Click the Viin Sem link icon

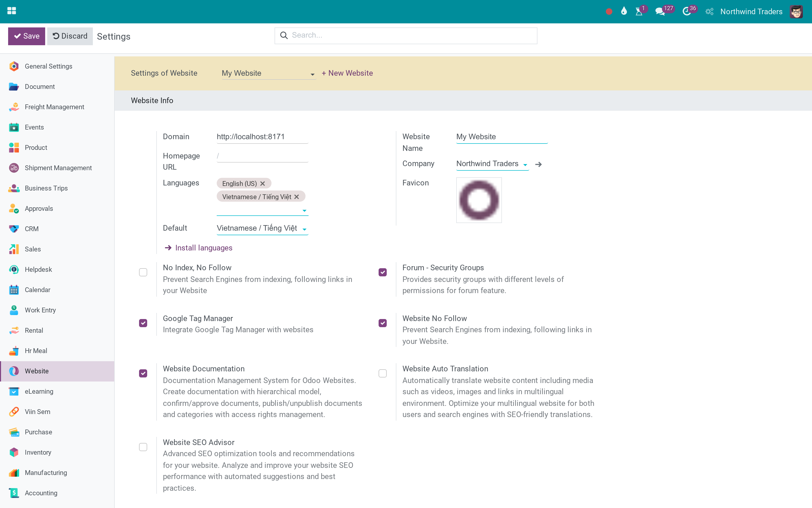[14, 412]
